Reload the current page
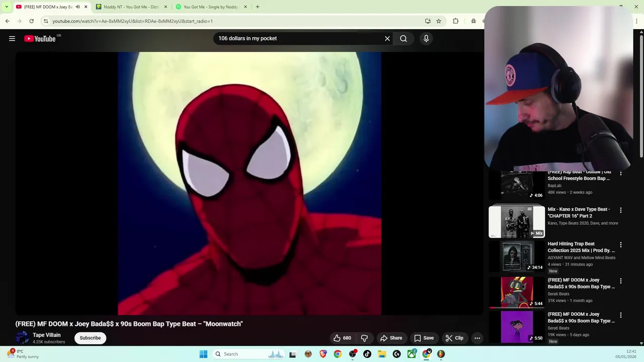The width and height of the screenshot is (644, 362). 31,21
